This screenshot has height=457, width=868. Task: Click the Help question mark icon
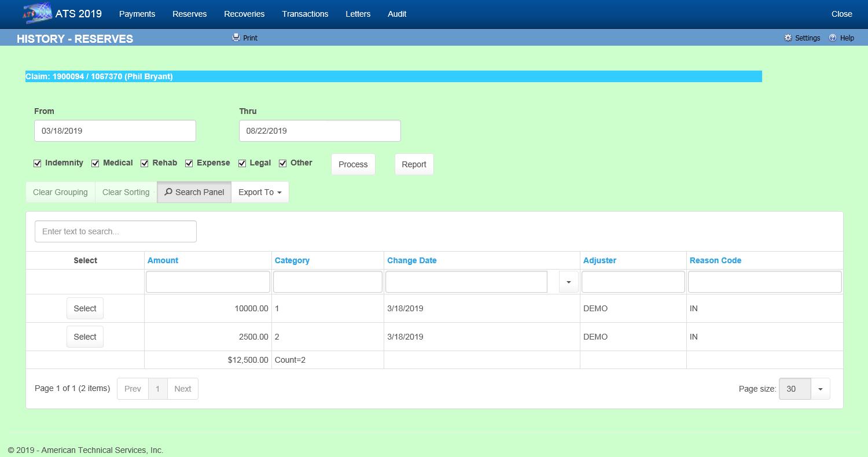[x=833, y=38]
